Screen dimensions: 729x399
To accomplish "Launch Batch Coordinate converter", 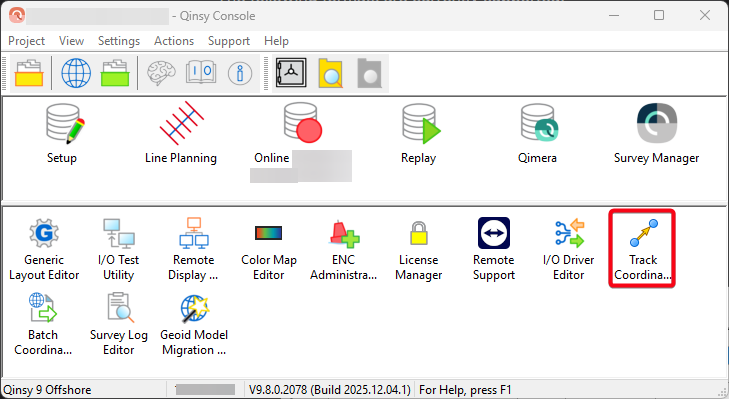I will coord(43,325).
